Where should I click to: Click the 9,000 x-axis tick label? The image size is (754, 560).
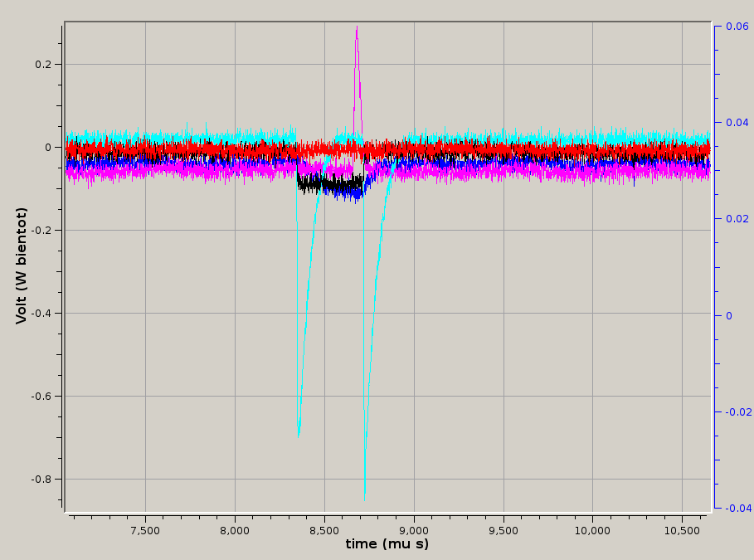414,529
